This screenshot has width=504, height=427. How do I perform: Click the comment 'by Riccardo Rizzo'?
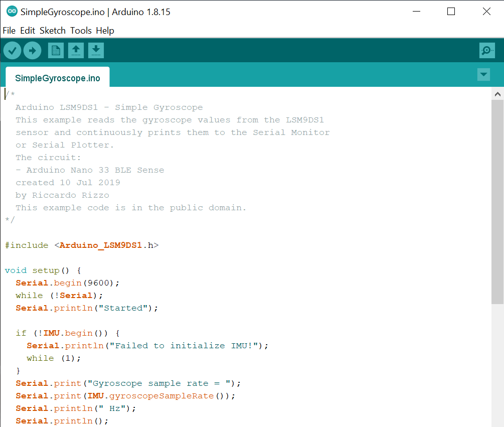[62, 195]
